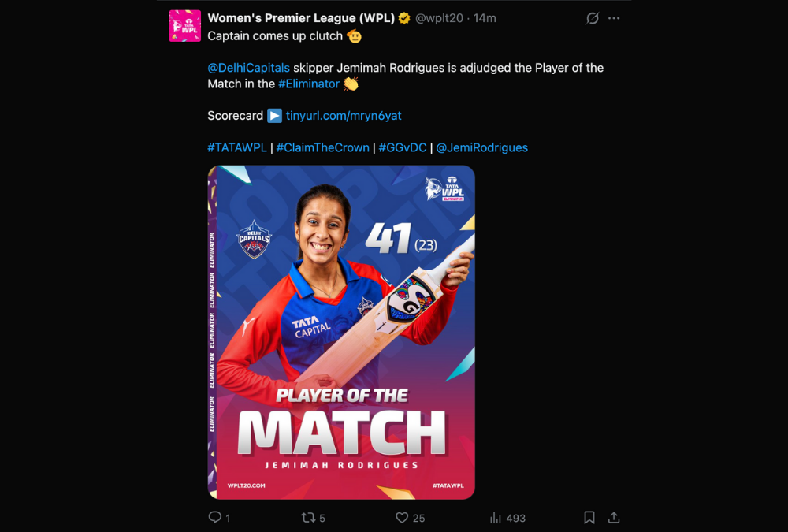Click the 14m post timestamp
Image resolution: width=788 pixels, height=532 pixels.
[x=485, y=18]
